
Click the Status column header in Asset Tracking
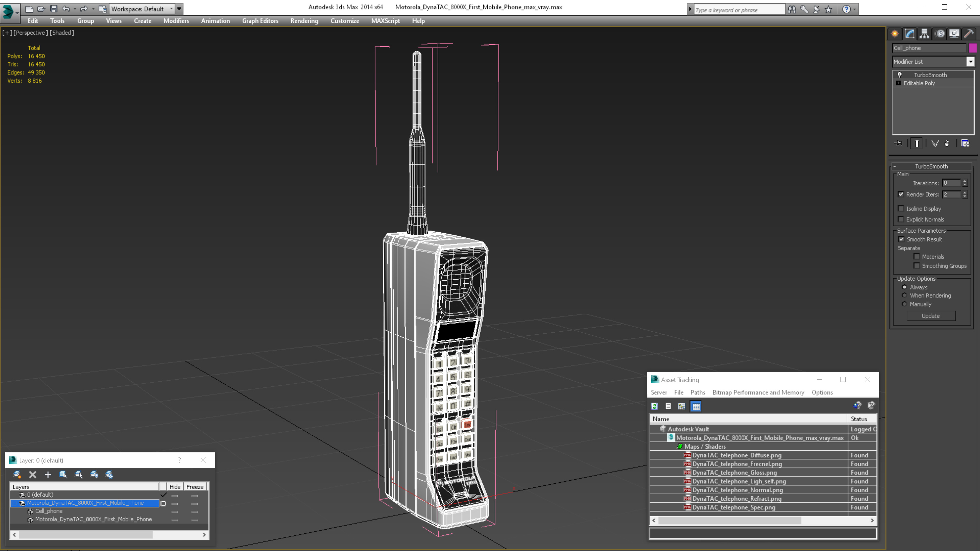(x=861, y=419)
